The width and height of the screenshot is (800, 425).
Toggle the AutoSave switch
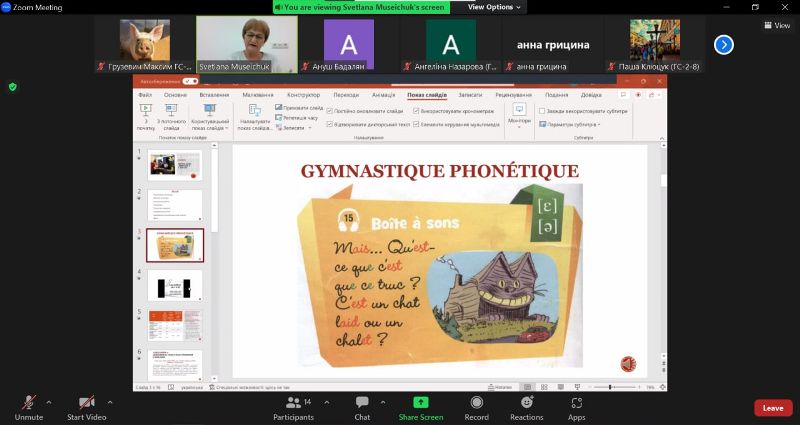pos(190,81)
